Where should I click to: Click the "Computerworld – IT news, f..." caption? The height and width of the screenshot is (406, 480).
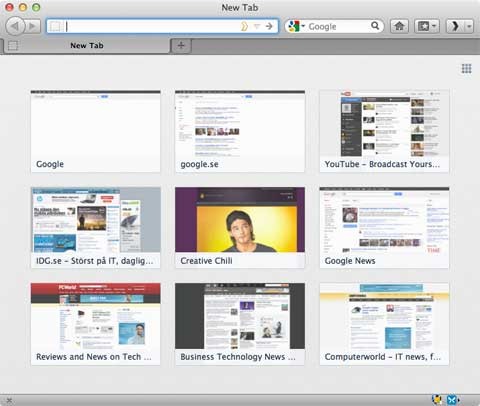[383, 357]
